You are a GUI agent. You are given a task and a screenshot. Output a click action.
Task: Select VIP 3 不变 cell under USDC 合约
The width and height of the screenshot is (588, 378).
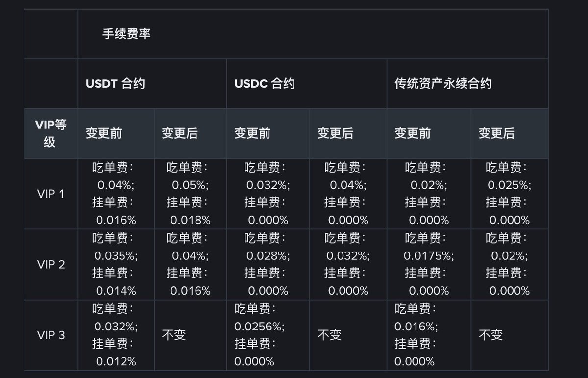329,335
